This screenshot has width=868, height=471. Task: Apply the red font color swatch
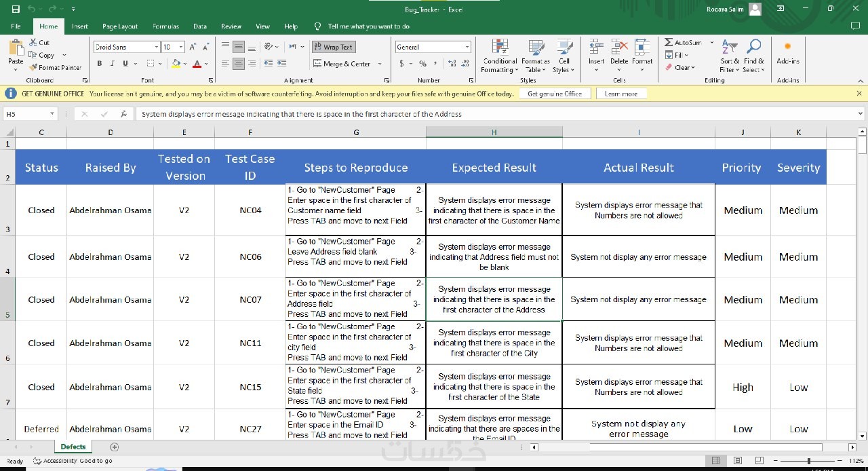(x=197, y=64)
